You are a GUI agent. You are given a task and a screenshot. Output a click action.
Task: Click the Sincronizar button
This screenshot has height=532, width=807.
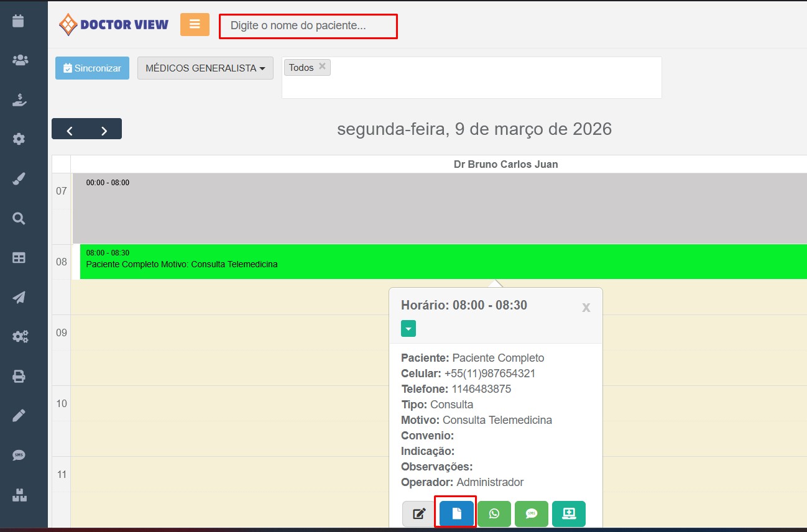pos(92,68)
